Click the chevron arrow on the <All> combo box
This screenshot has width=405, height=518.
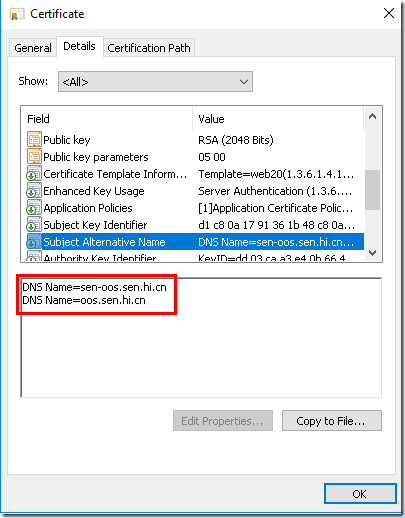(x=244, y=82)
